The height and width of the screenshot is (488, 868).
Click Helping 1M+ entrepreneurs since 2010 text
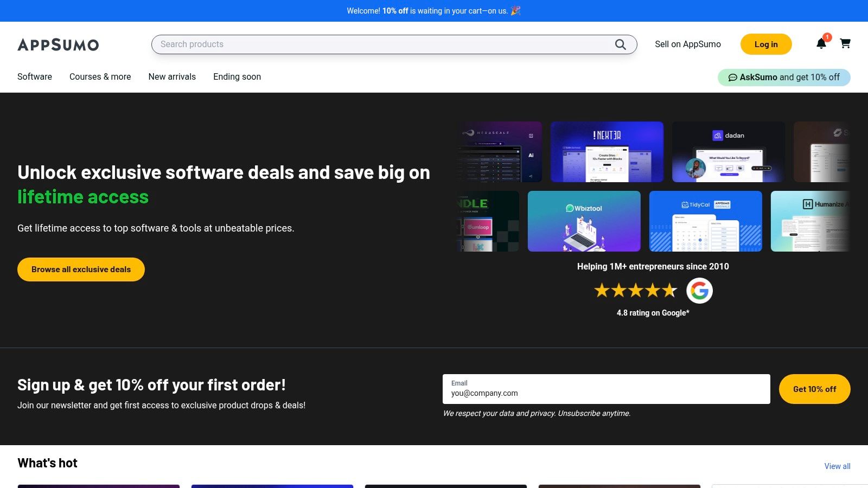(x=653, y=266)
